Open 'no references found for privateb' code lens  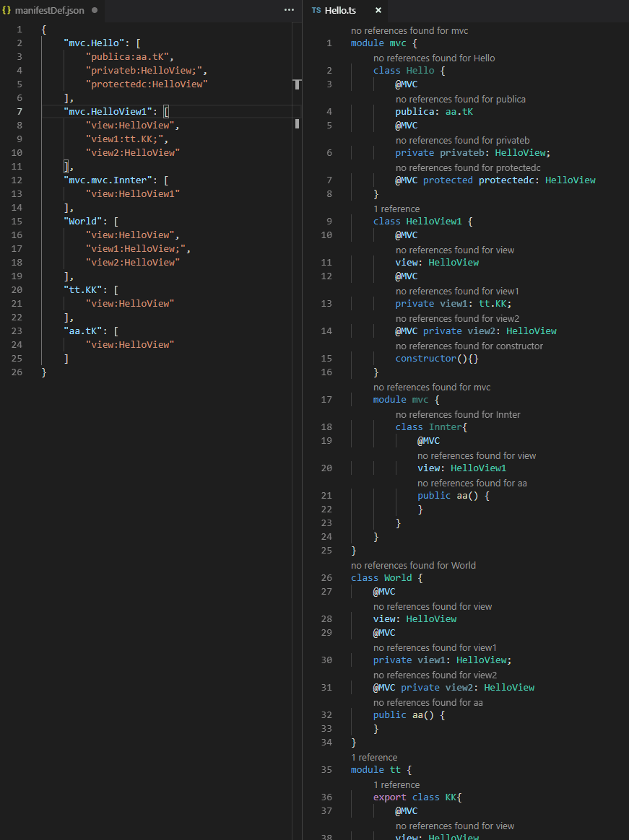tap(462, 140)
